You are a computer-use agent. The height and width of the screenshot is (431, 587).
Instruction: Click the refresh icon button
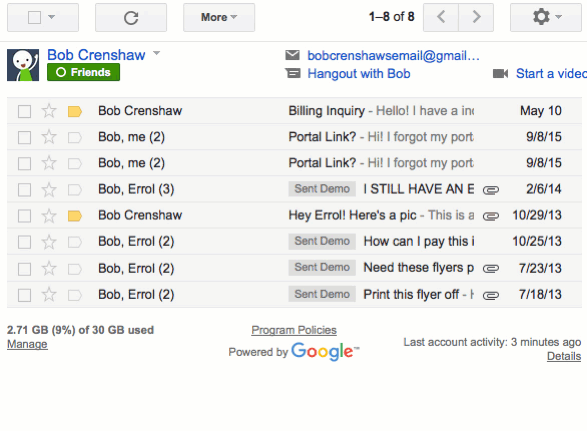pos(131,18)
